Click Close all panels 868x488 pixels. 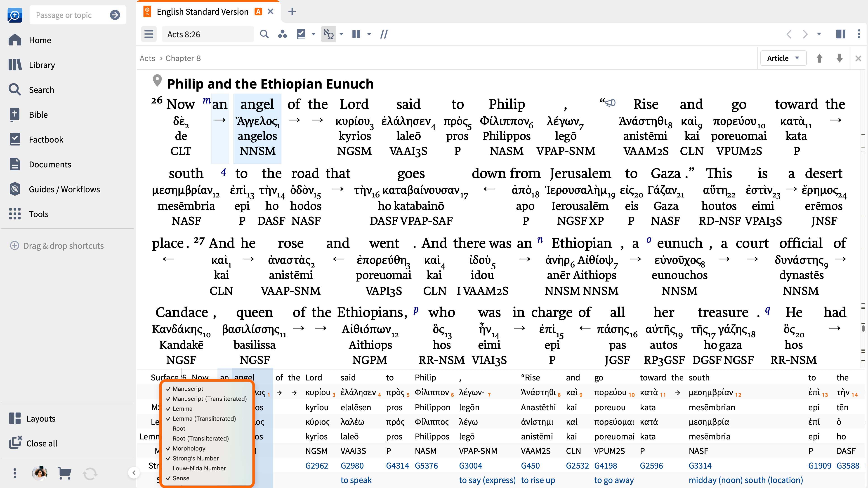tap(33, 443)
